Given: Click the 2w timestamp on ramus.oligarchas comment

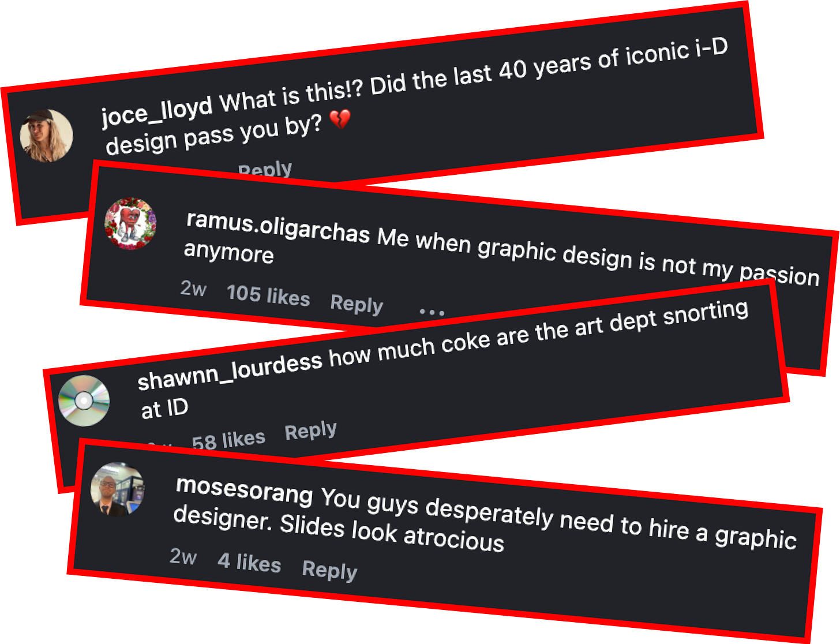Looking at the screenshot, I should 193,287.
